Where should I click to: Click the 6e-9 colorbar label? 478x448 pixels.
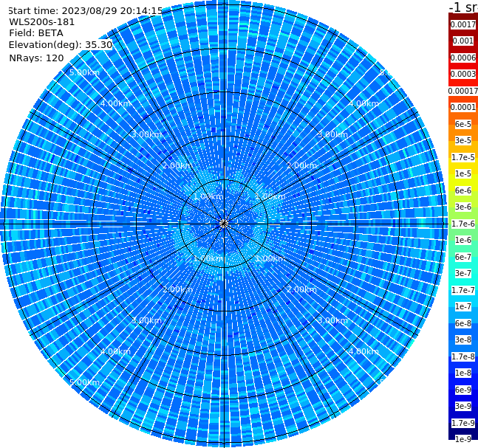(x=463, y=390)
